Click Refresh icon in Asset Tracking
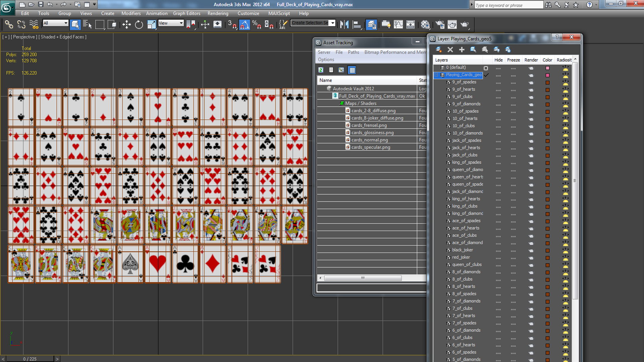 point(321,70)
